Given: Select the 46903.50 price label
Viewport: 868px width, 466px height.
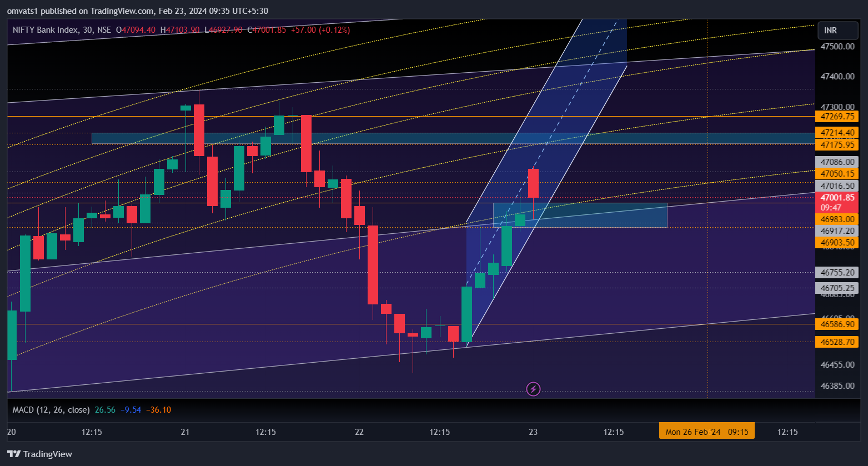Looking at the screenshot, I should [x=837, y=242].
